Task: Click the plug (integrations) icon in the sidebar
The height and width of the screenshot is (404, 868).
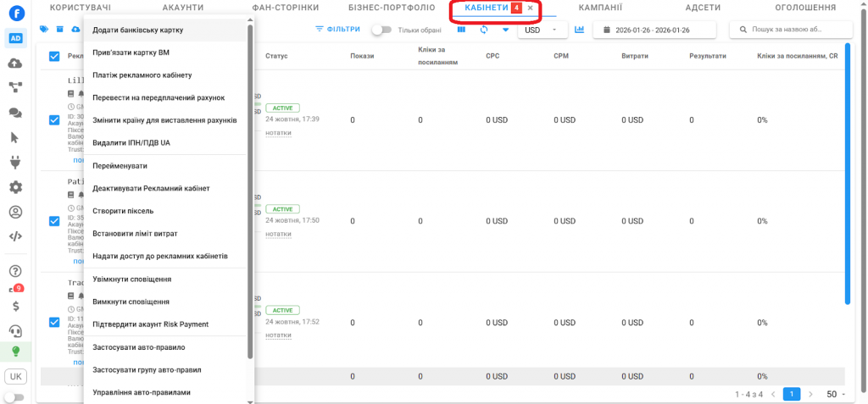Action: click(x=15, y=162)
